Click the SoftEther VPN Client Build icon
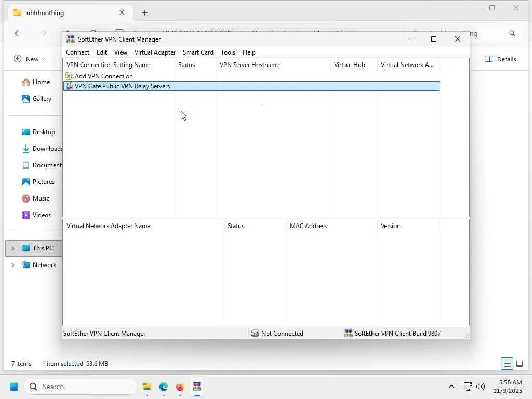This screenshot has height=399, width=532. 349,333
